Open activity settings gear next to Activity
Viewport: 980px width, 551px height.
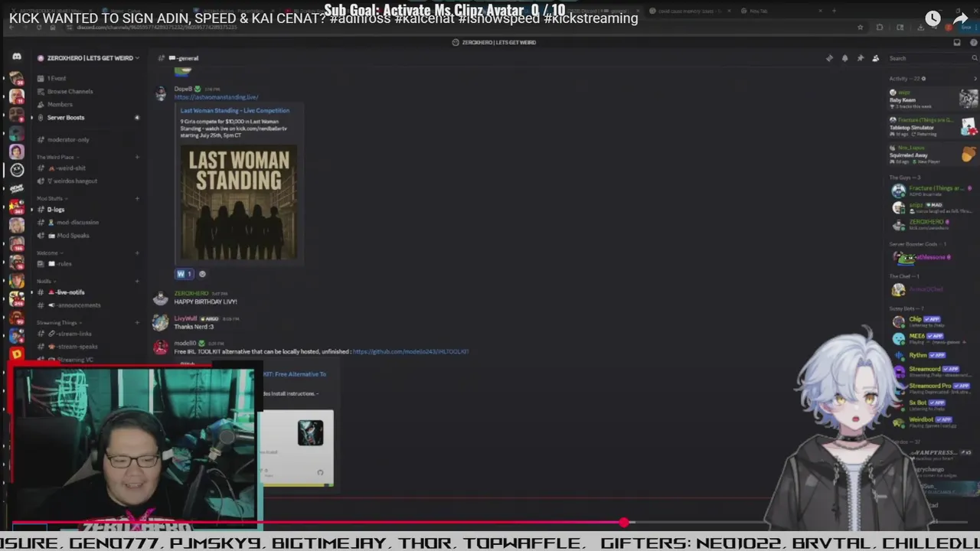923,79
